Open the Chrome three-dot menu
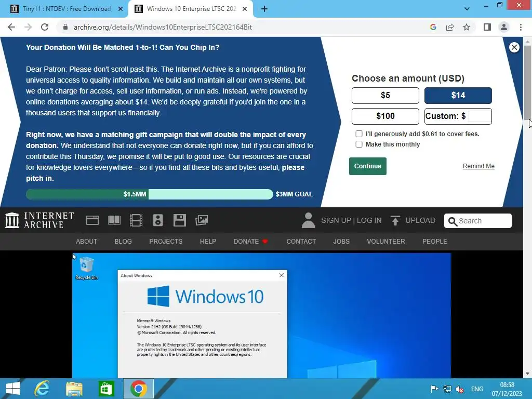The image size is (532, 399). [521, 27]
